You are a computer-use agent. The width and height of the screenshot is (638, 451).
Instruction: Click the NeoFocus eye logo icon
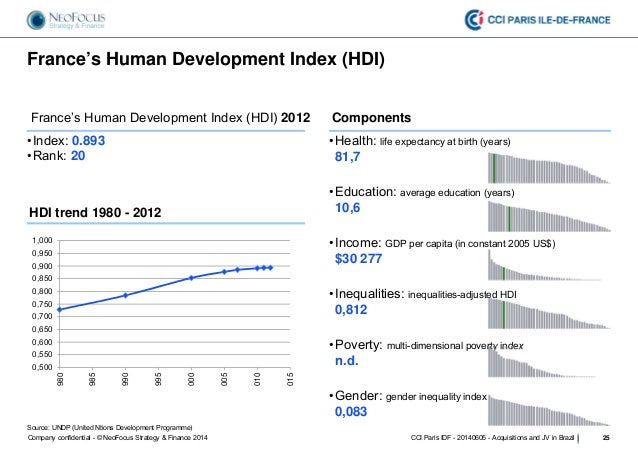(36, 20)
